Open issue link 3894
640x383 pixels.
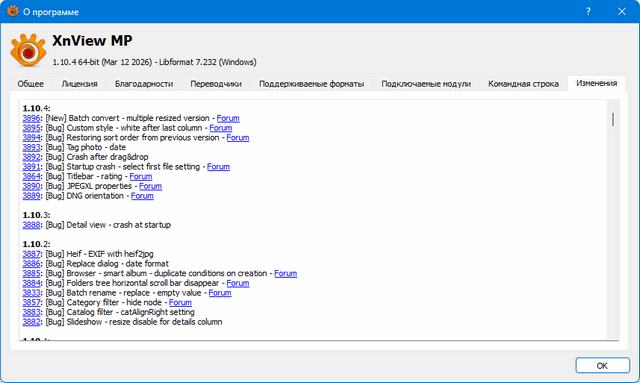[x=31, y=138]
